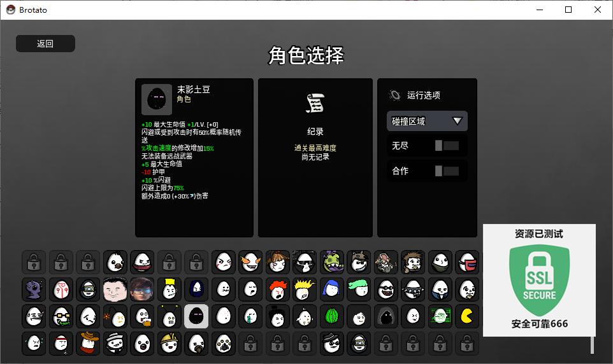
Task: Choose the dark blue hooded egg character
Action: pos(196,290)
